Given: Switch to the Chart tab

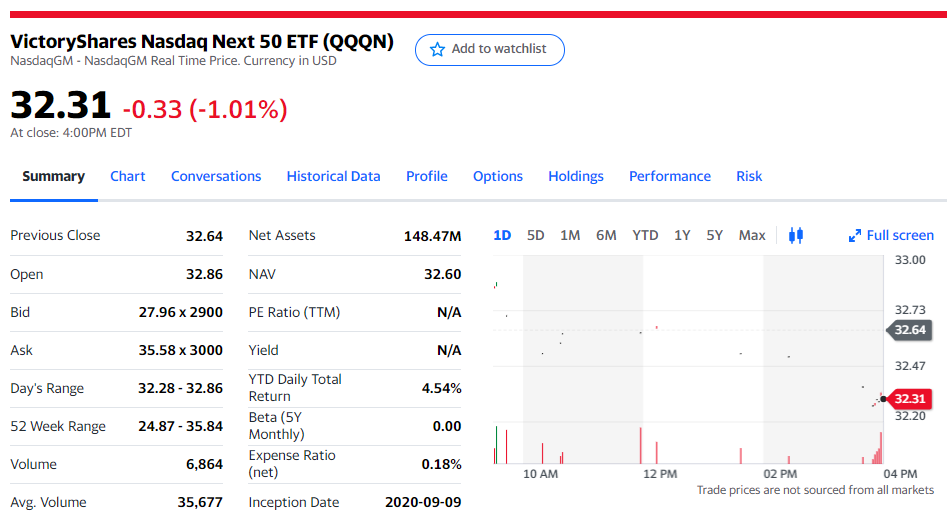Looking at the screenshot, I should click(x=127, y=176).
